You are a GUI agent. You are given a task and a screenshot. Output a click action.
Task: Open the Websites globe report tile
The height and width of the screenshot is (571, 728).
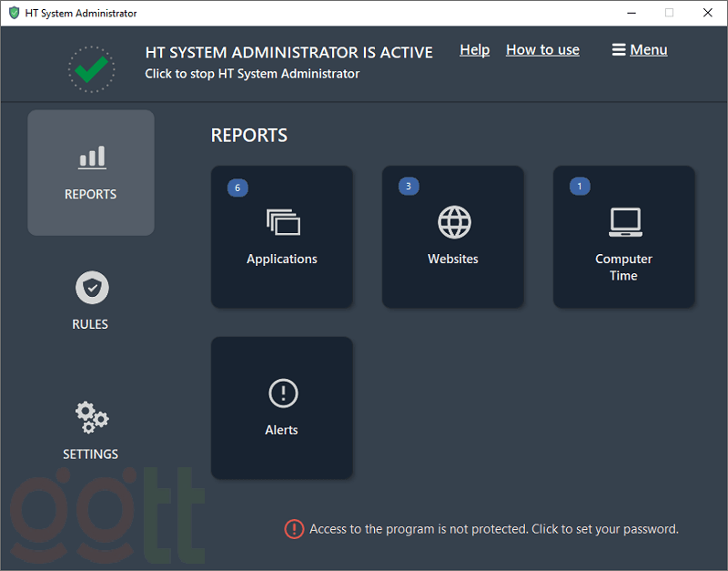[453, 237]
